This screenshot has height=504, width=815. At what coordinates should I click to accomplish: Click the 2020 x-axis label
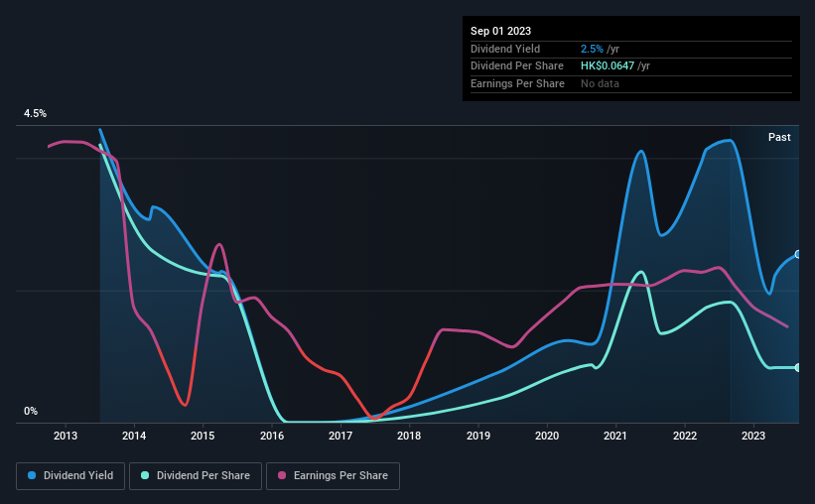(547, 436)
